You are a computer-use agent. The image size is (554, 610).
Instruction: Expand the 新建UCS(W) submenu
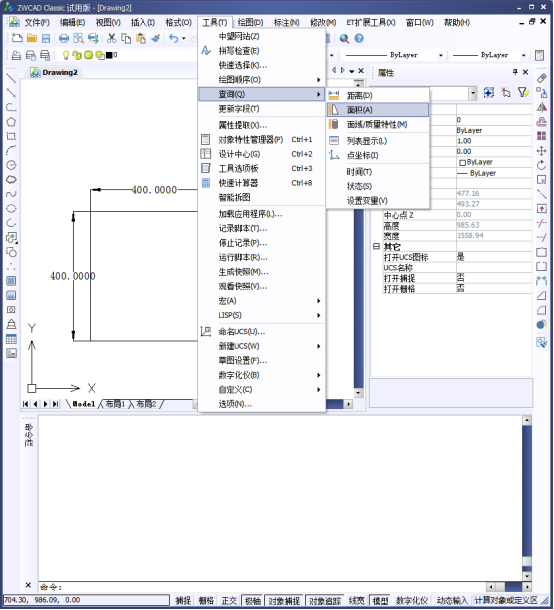[x=261, y=346]
